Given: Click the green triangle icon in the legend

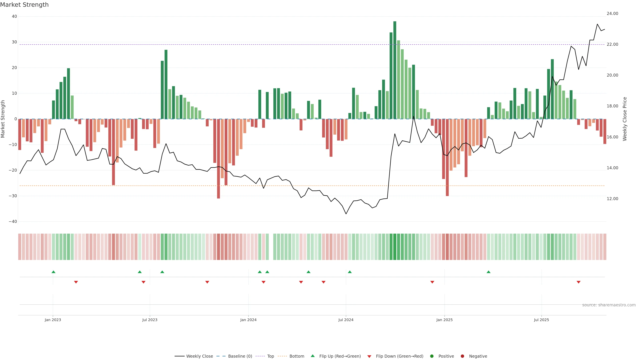Looking at the screenshot, I should pyautogui.click(x=312, y=356).
